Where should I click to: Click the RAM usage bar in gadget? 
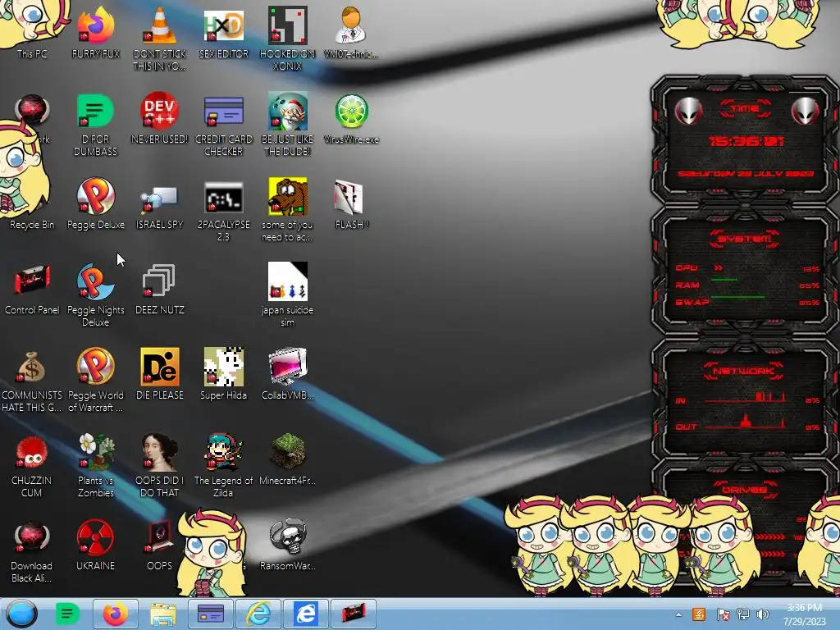[x=724, y=280]
